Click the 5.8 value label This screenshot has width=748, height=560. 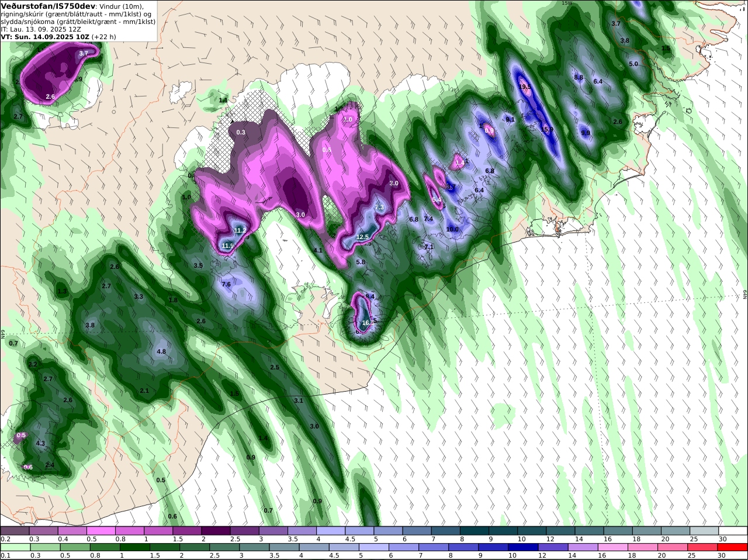[361, 262]
